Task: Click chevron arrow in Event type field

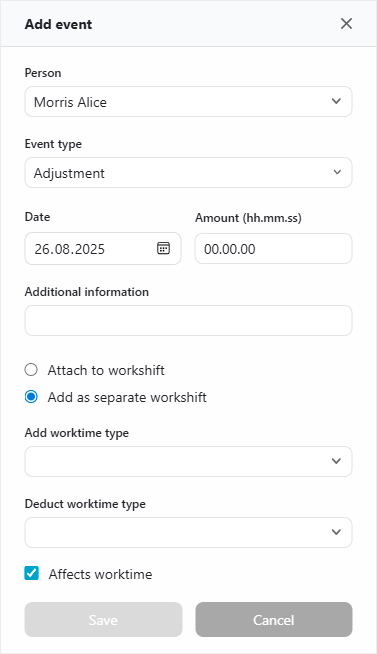Action: [337, 172]
